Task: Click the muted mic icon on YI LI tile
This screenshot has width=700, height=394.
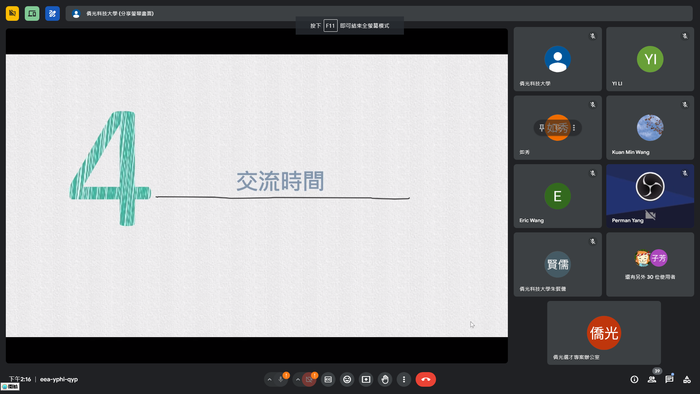Action: 685,36
